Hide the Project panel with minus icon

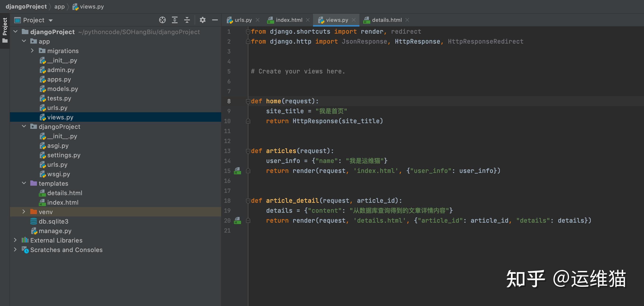pos(215,20)
